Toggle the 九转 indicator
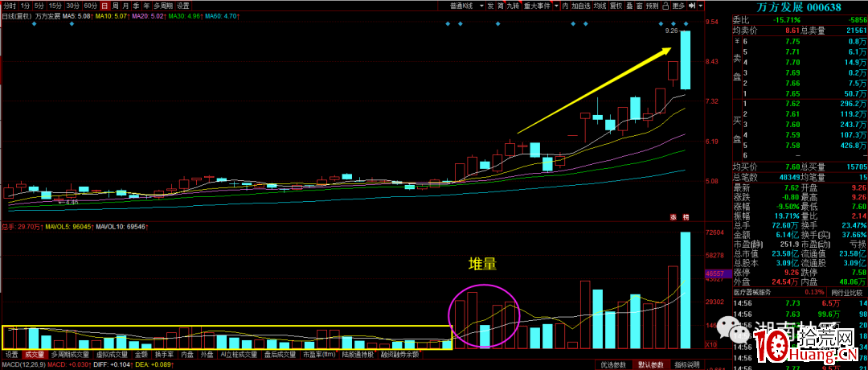This screenshot has width=868, height=370. [513, 6]
